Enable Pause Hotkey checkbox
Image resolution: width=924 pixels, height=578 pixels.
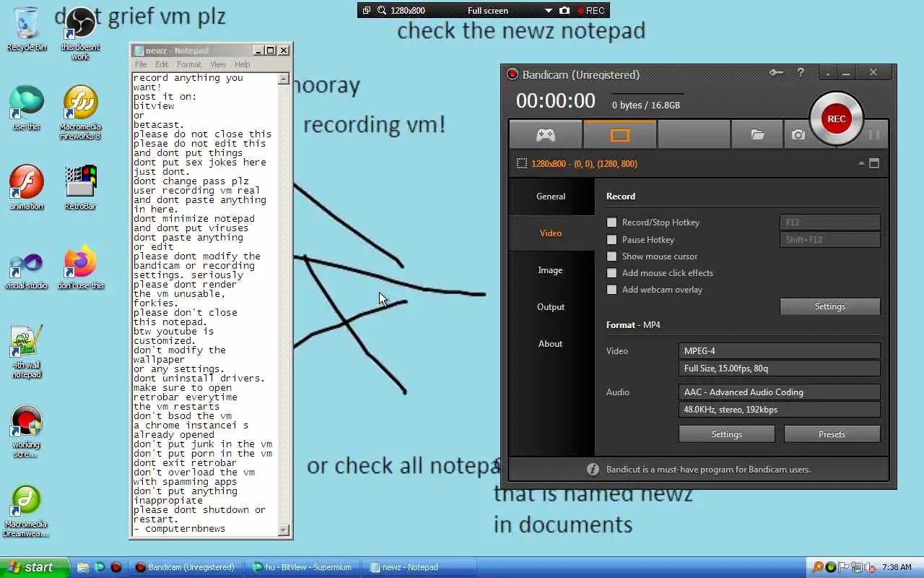click(x=612, y=240)
